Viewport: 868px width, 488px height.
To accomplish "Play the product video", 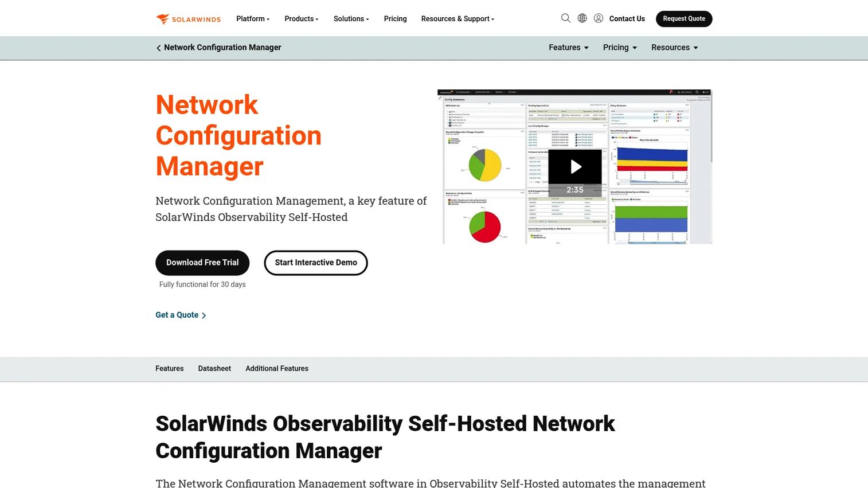I will coord(575,167).
